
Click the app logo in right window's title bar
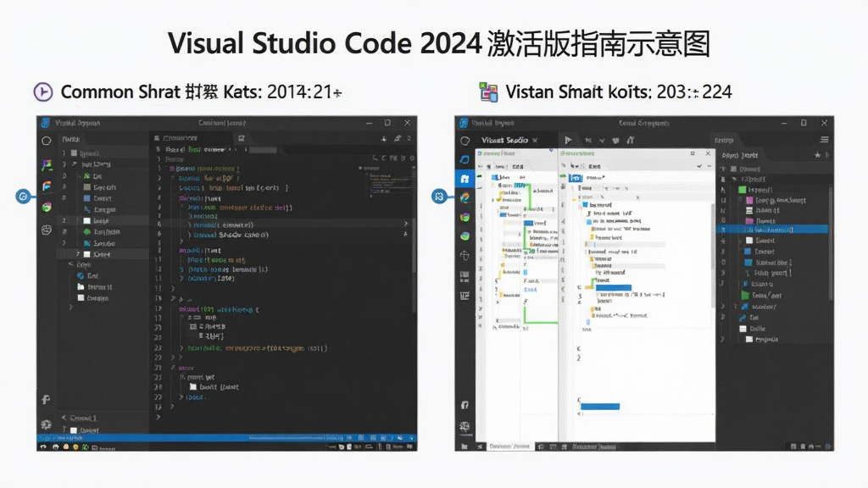(464, 123)
